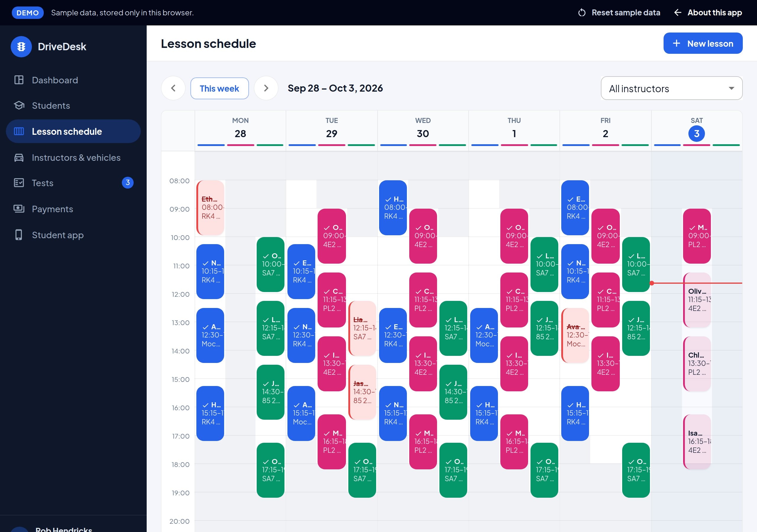Open Monday 10:15 blue lesson N...
The width and height of the screenshot is (757, 532).
point(210,272)
